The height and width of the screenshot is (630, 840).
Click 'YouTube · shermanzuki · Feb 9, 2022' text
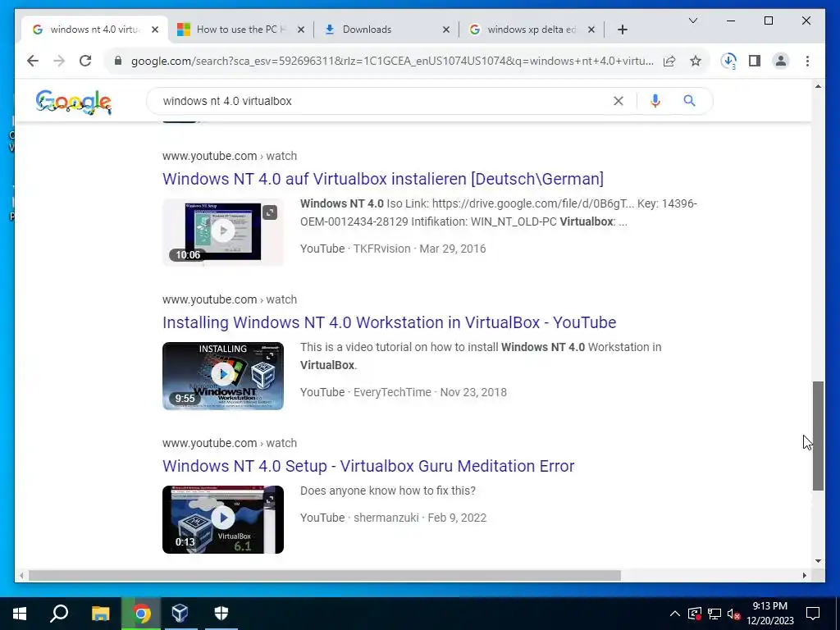click(x=393, y=518)
